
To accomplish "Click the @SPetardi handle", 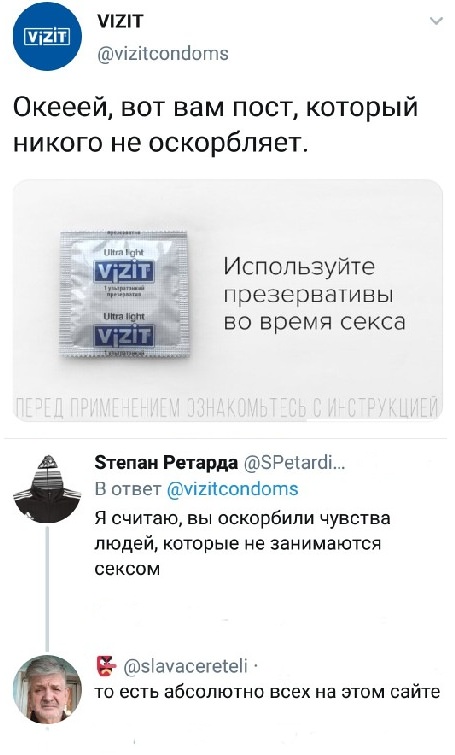I will [x=294, y=463].
